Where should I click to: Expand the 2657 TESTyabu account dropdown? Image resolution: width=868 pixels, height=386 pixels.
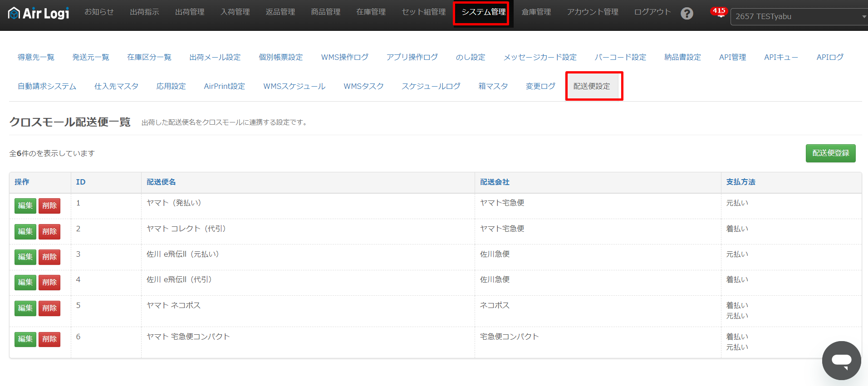click(x=799, y=17)
